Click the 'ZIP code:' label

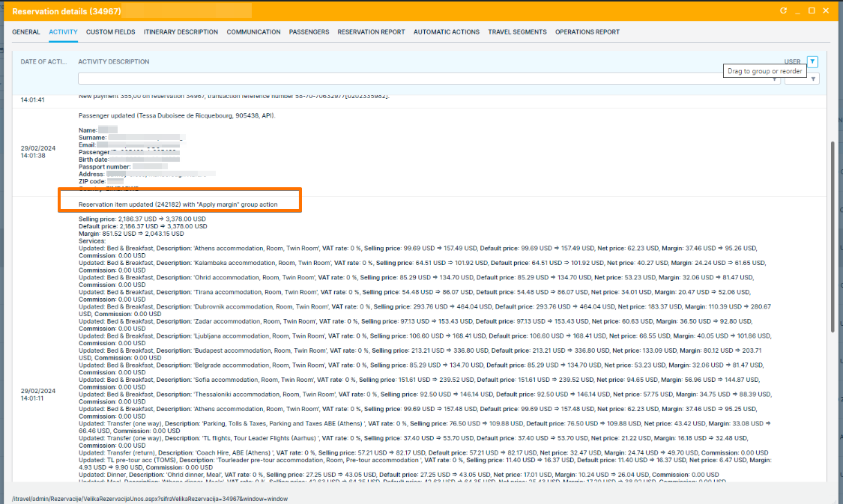pyautogui.click(x=92, y=182)
